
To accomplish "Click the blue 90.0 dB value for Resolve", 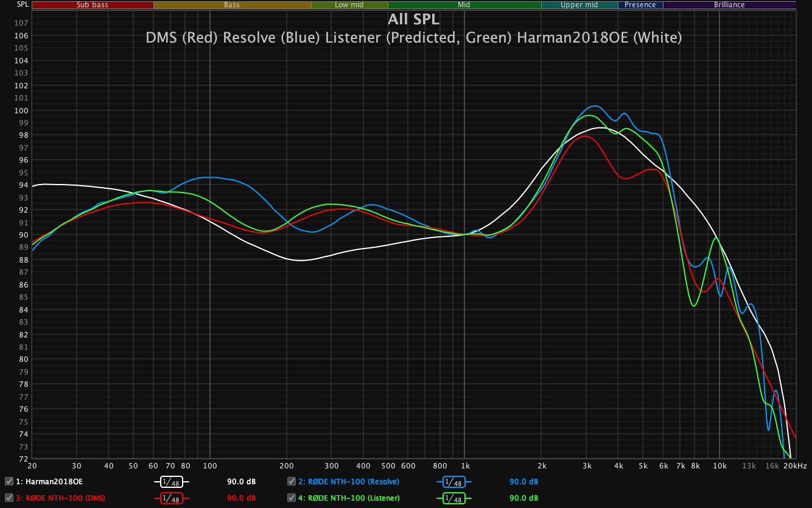I will [523, 482].
